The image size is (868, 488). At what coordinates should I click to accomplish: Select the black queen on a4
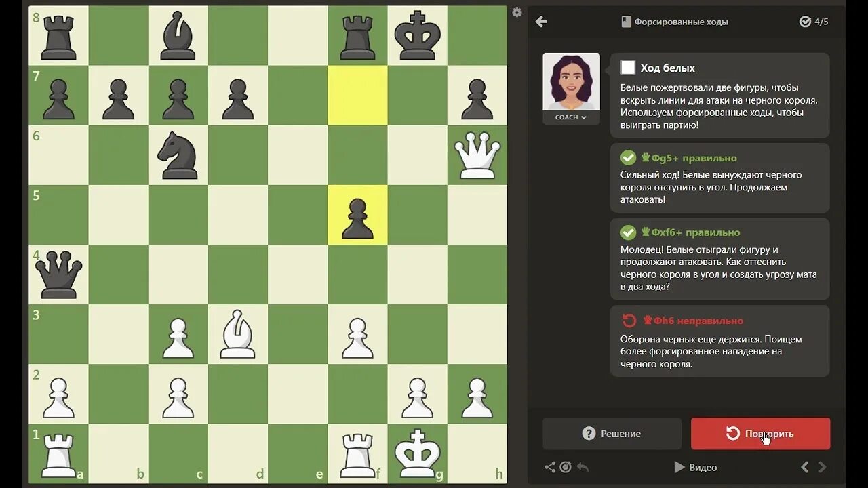[58, 274]
